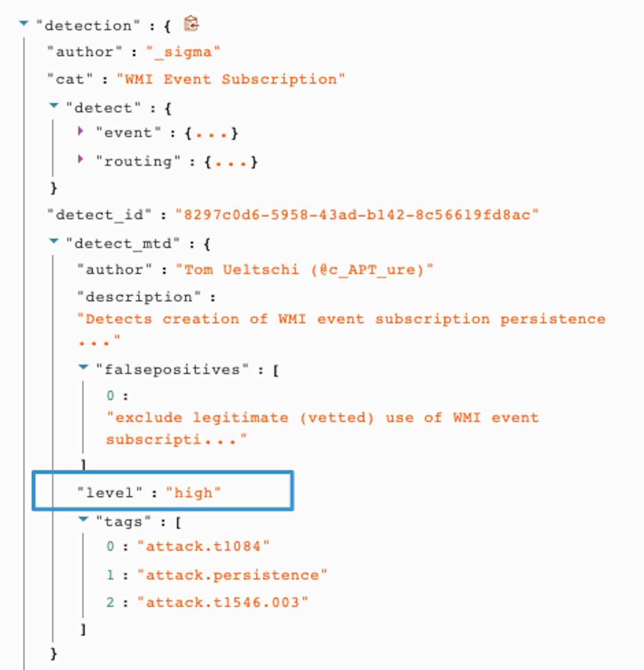Expand the collapsed "routing" node
644x670 pixels.
click(x=81, y=160)
